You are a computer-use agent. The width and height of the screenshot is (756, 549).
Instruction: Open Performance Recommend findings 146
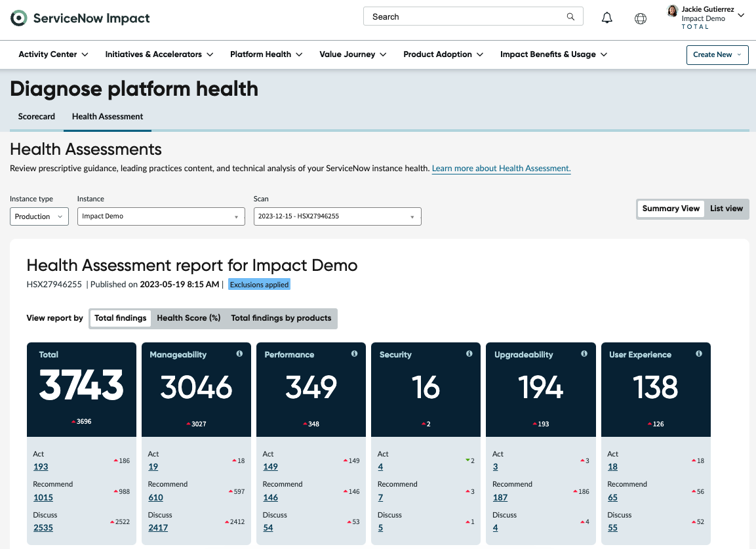click(x=271, y=497)
